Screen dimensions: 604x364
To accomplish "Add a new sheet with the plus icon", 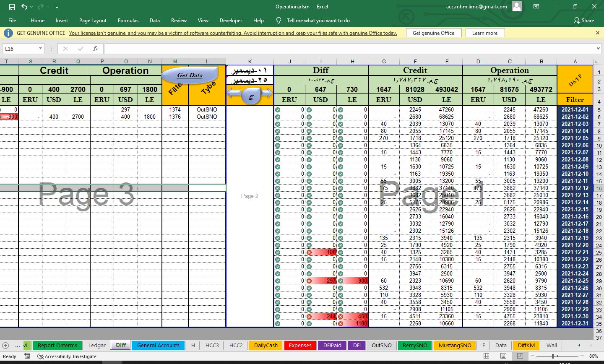I will [x=5, y=346].
